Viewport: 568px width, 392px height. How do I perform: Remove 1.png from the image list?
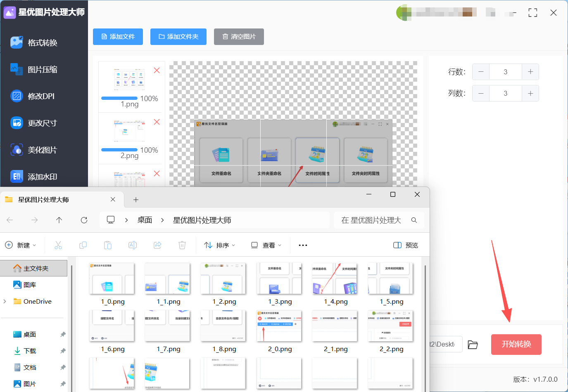pyautogui.click(x=157, y=71)
